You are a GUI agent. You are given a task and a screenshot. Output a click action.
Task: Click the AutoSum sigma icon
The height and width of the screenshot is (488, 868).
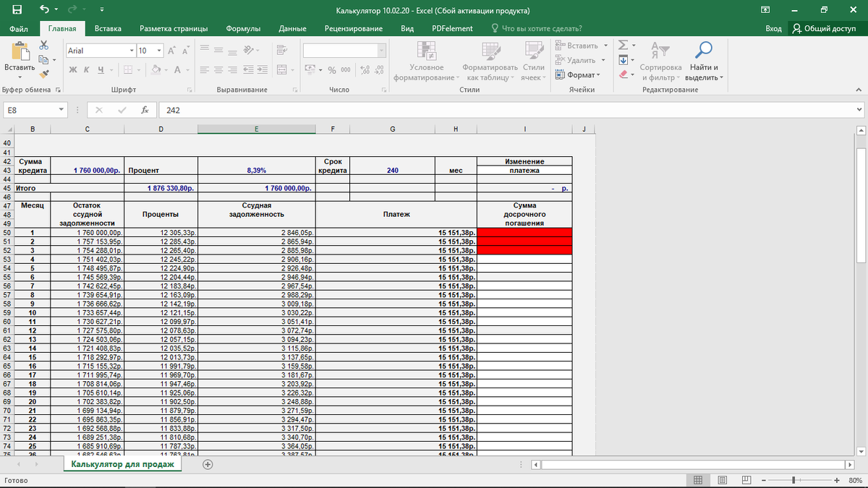[x=623, y=46]
